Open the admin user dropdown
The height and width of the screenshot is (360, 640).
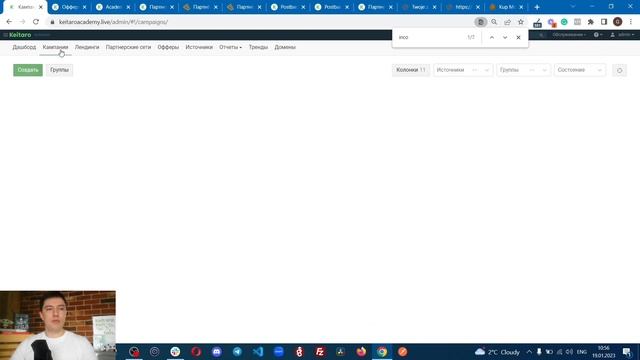click(622, 35)
